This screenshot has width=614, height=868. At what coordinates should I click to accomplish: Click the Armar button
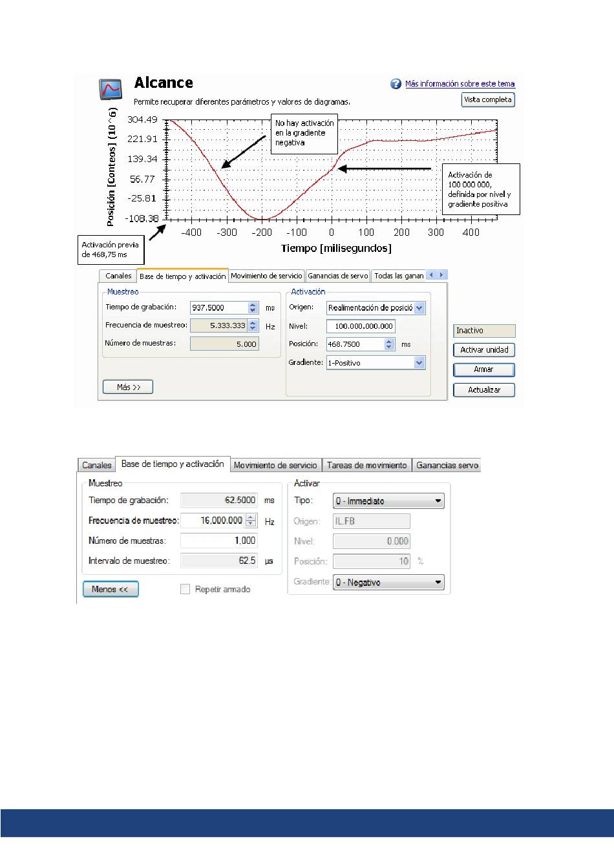point(484,369)
